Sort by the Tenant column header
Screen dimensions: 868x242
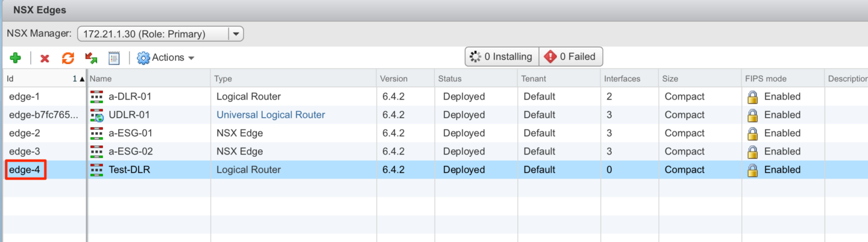point(559,78)
